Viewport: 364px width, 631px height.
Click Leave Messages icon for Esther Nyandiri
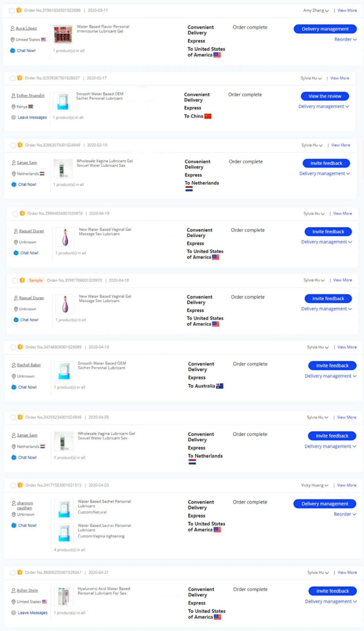tap(13, 117)
